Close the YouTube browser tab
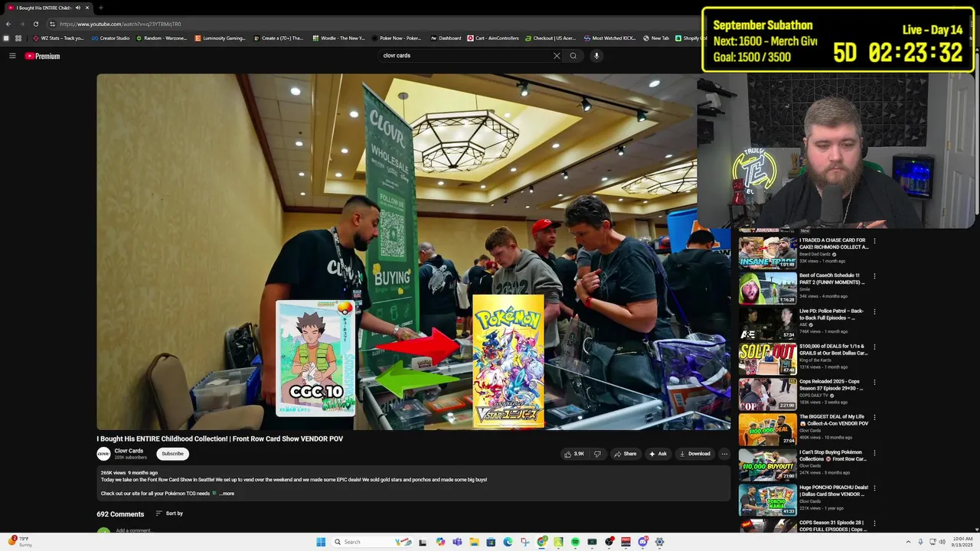This screenshot has width=980, height=551. click(87, 8)
